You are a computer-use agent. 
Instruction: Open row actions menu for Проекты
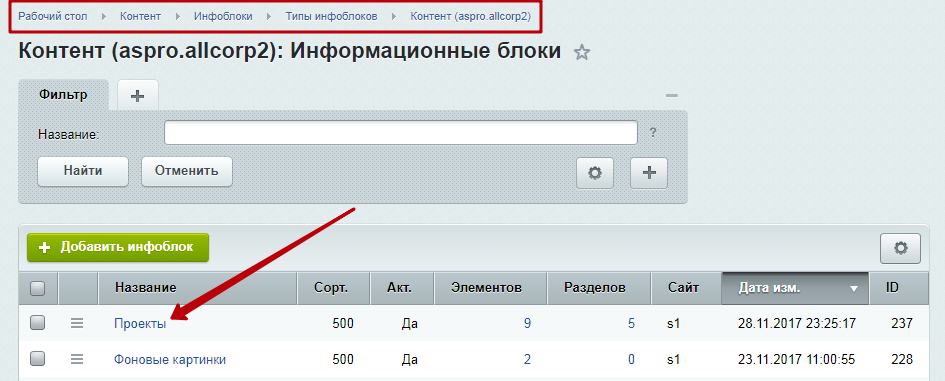pyautogui.click(x=77, y=323)
